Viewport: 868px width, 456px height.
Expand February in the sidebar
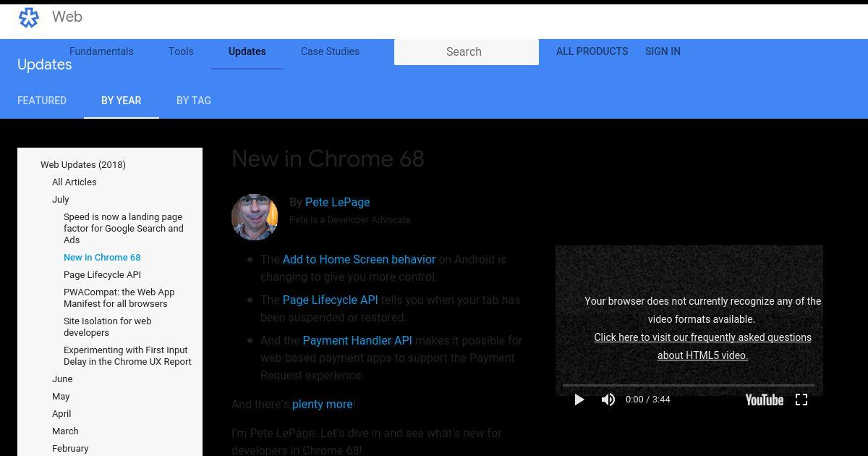click(x=70, y=448)
